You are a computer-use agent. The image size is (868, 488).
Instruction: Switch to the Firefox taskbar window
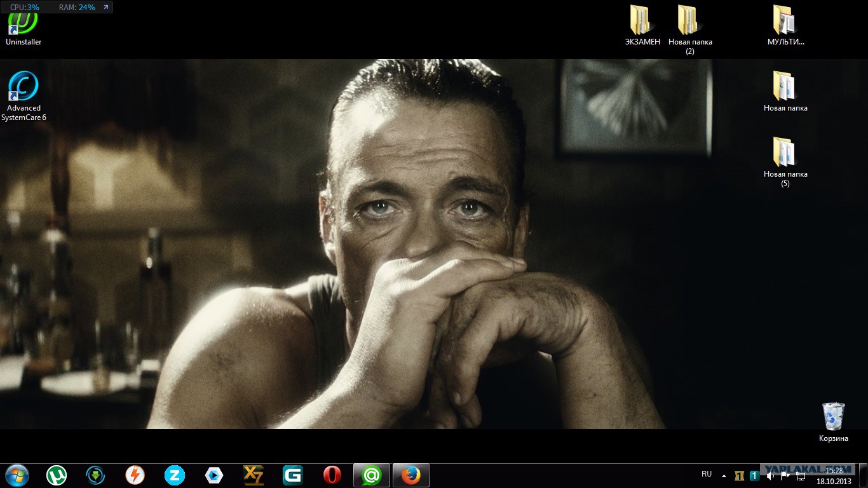pos(411,475)
